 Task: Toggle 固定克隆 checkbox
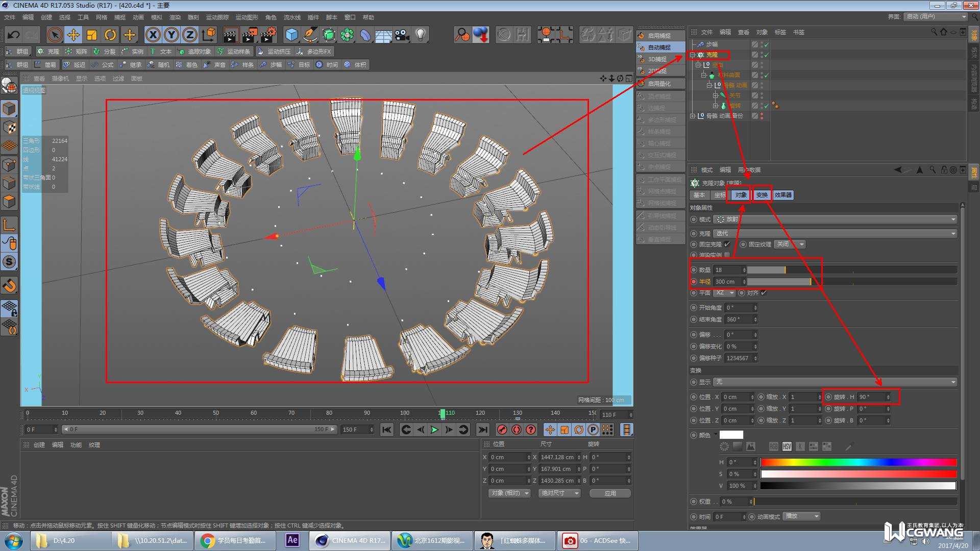pos(727,244)
